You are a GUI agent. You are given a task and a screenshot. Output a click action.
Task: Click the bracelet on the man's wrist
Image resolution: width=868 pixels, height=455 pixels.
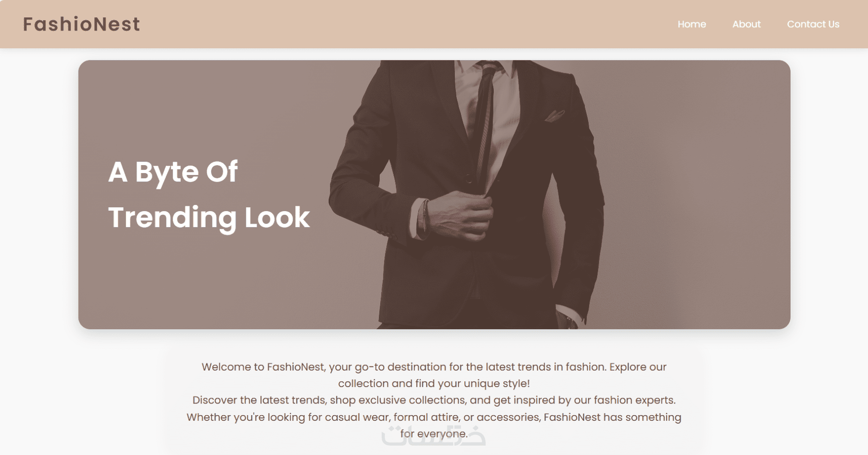click(425, 215)
